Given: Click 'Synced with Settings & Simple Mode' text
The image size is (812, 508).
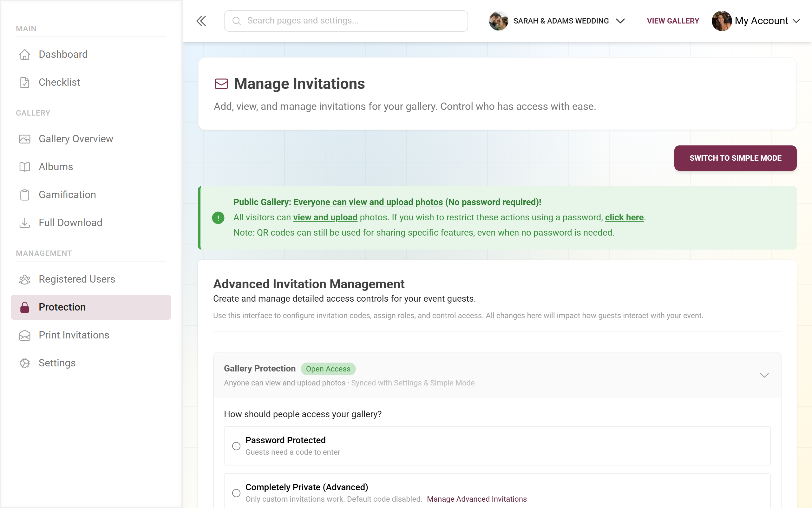Looking at the screenshot, I should pyautogui.click(x=413, y=383).
